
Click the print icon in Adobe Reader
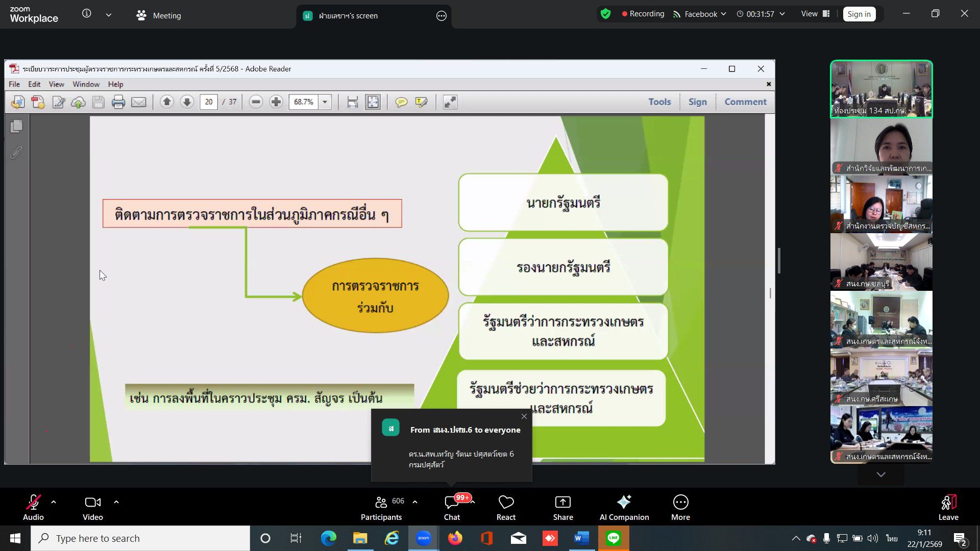coord(118,102)
